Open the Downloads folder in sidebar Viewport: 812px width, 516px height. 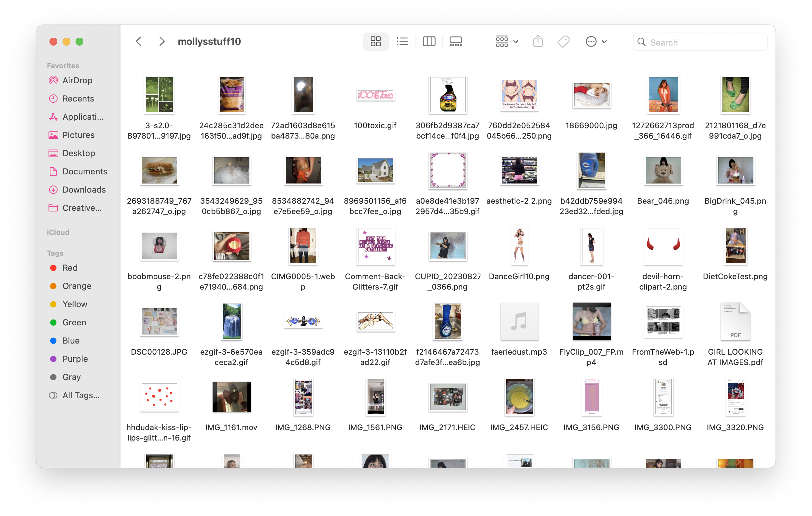84,189
